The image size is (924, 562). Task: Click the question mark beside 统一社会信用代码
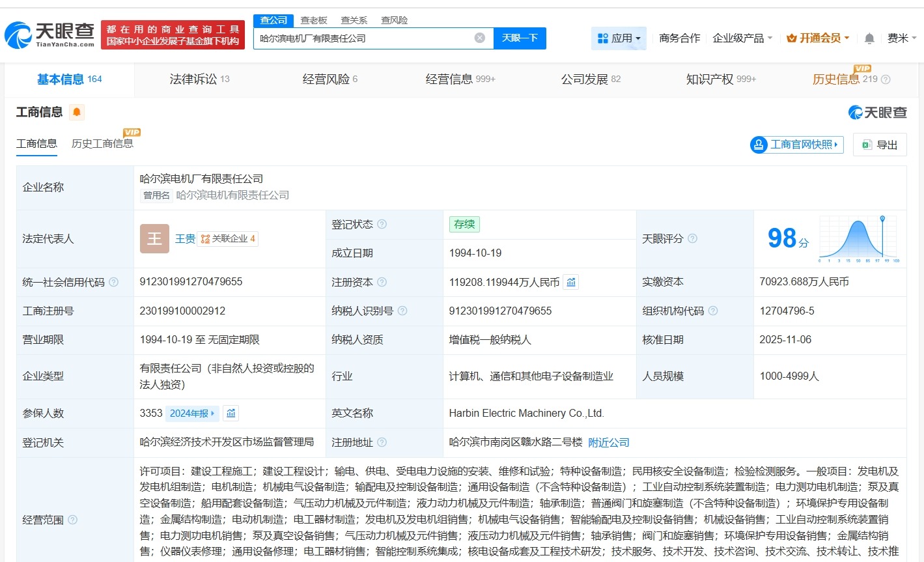(113, 282)
